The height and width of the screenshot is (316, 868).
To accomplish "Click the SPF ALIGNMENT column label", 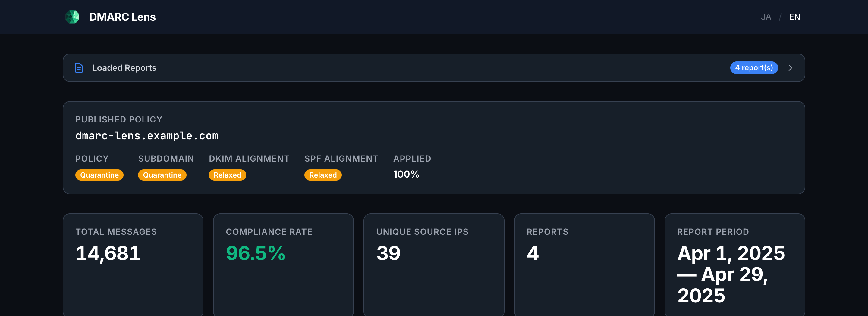I will click(x=341, y=159).
